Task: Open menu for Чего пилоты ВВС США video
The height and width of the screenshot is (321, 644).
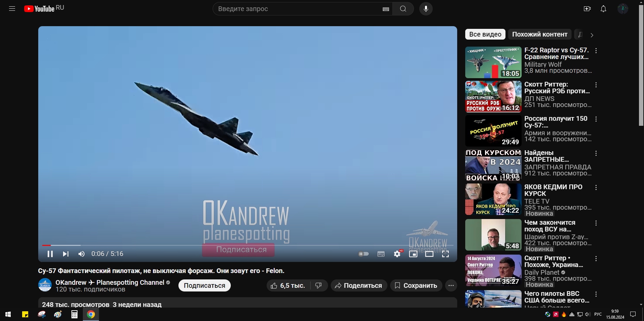Action: point(596,294)
